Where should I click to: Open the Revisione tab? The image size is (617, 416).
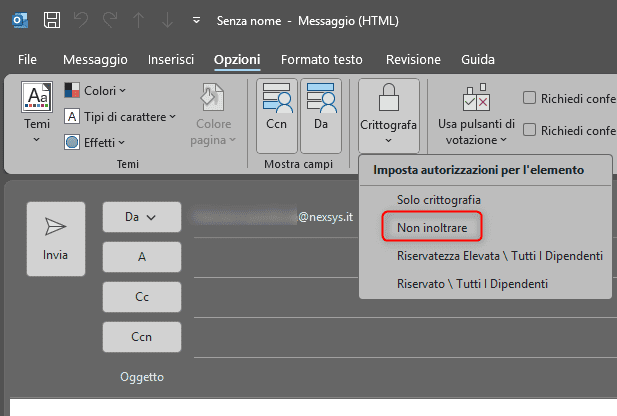point(413,59)
